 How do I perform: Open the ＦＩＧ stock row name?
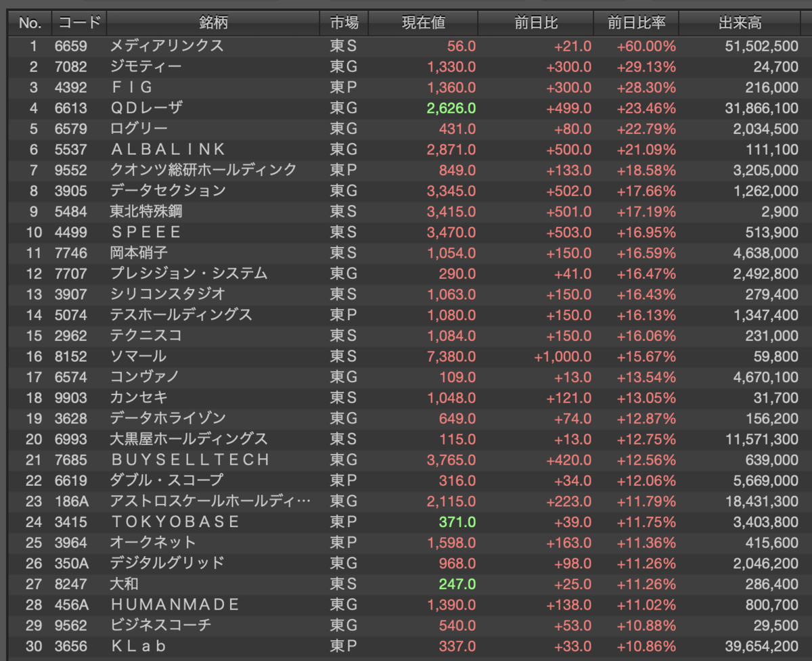pos(131,87)
